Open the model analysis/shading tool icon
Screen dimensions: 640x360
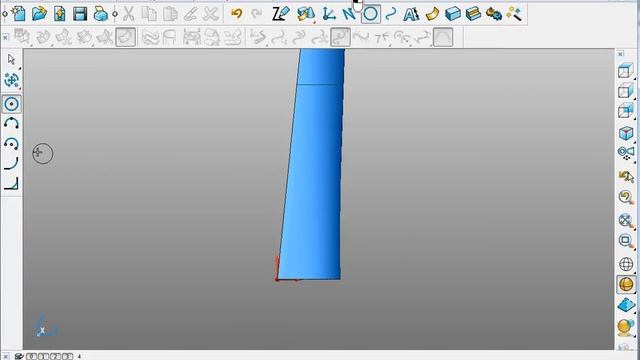[x=306, y=14]
